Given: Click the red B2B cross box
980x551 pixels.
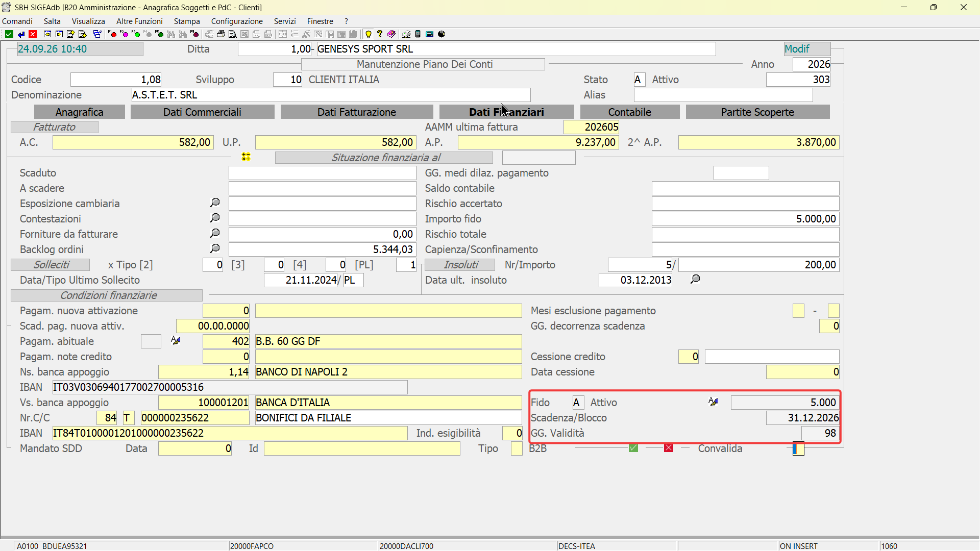Looking at the screenshot, I should tap(669, 448).
